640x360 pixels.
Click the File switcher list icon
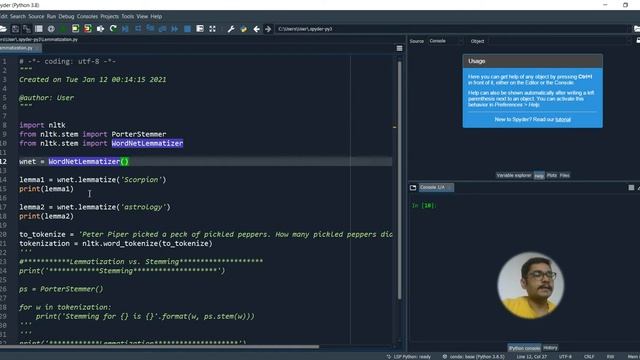pyautogui.click(x=39, y=29)
